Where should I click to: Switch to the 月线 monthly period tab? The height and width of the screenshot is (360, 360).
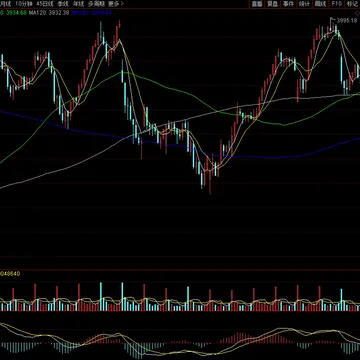click(x=6, y=4)
